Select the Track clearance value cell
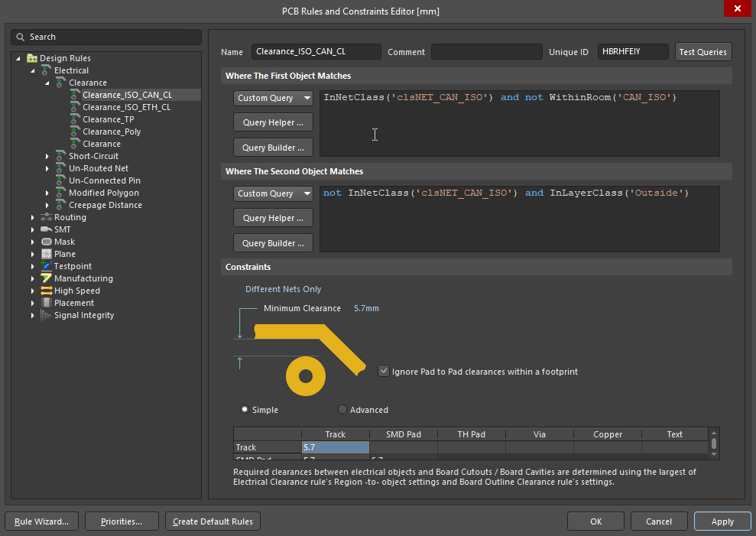 [335, 447]
